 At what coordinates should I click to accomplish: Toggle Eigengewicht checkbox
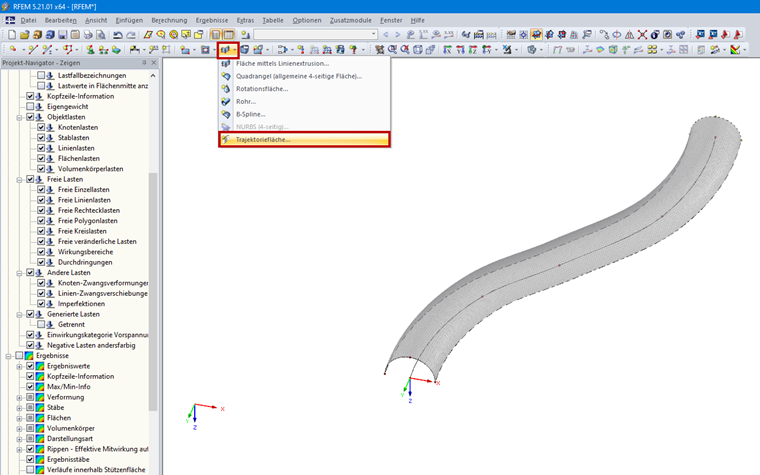30,106
